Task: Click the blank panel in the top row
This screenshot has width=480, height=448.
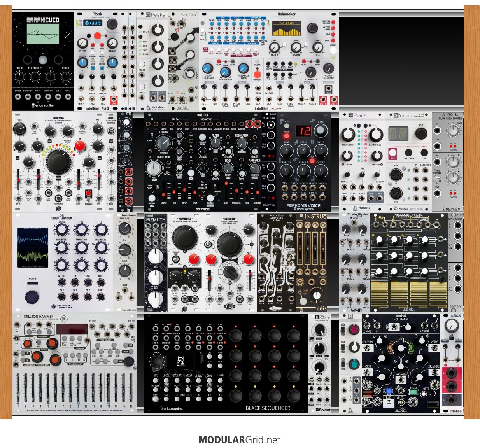Action: click(x=401, y=61)
